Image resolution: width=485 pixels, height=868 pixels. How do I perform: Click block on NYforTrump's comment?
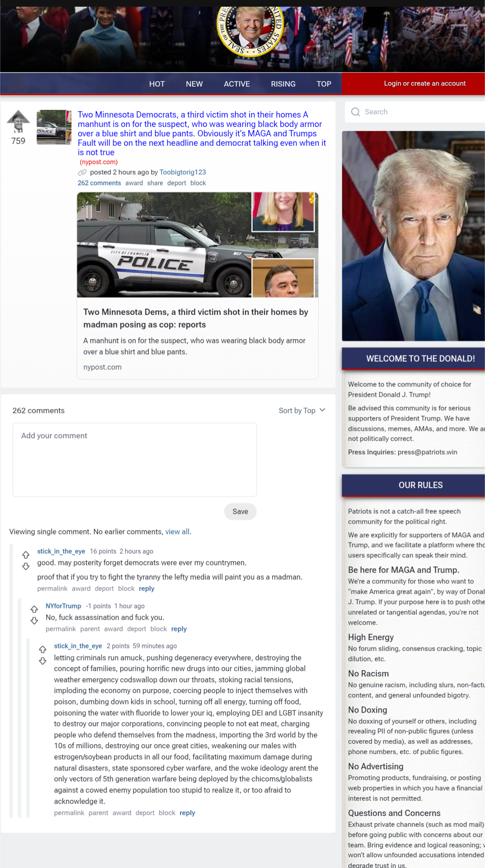pyautogui.click(x=159, y=629)
